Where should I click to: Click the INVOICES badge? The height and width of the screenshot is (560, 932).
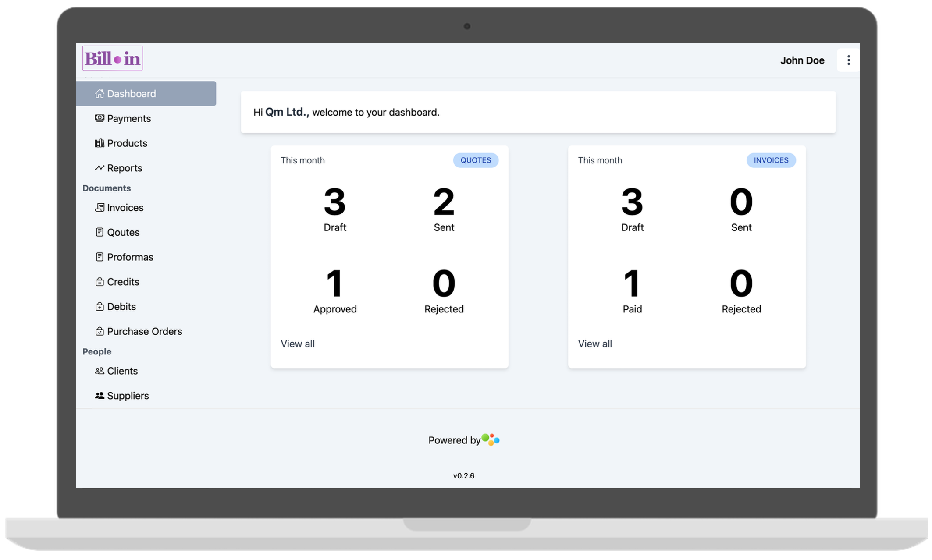(771, 160)
